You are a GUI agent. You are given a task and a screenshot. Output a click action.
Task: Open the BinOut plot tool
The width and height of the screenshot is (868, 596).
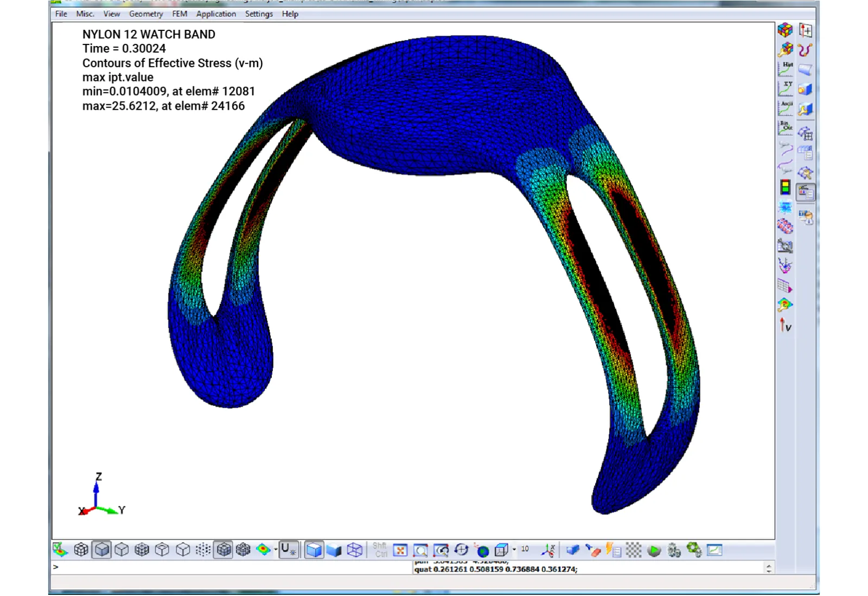point(785,128)
